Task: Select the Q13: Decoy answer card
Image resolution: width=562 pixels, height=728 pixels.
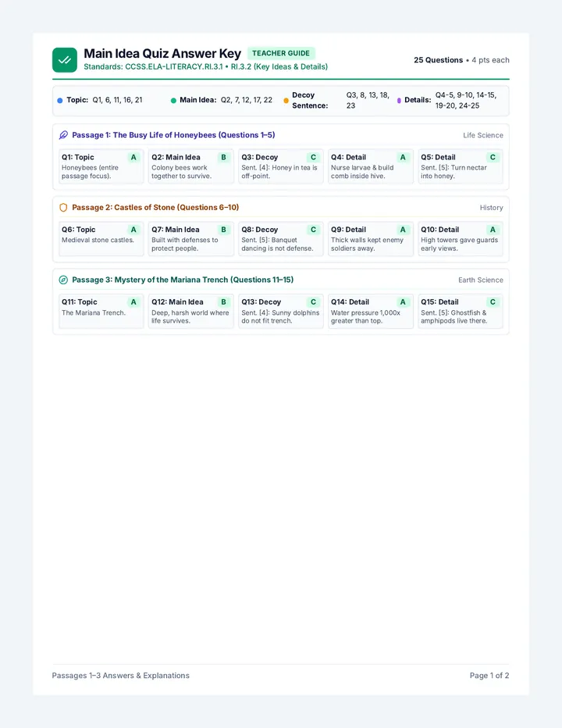Action: point(281,311)
